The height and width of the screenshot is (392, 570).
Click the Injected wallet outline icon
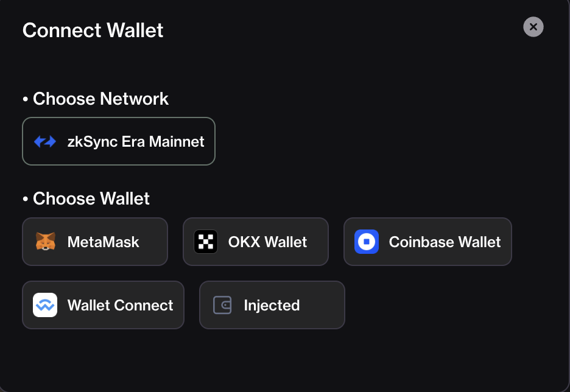tap(222, 305)
